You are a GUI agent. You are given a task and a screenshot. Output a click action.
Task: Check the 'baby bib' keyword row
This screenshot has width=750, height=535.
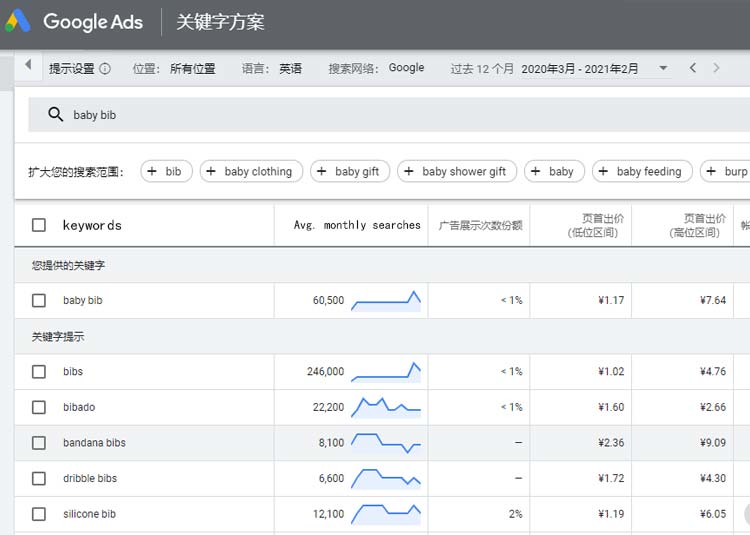[x=39, y=301]
